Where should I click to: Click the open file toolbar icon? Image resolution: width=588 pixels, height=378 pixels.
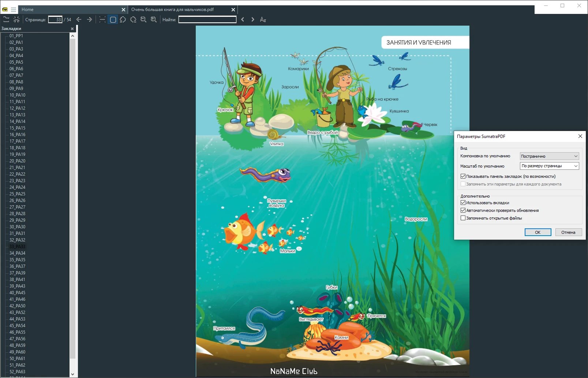[x=6, y=19]
